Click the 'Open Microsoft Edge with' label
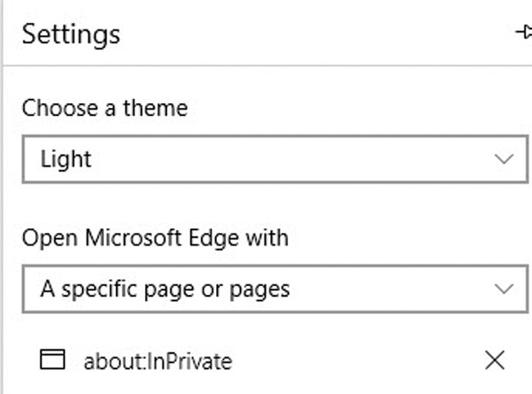The height and width of the screenshot is (394, 532). [x=156, y=239]
